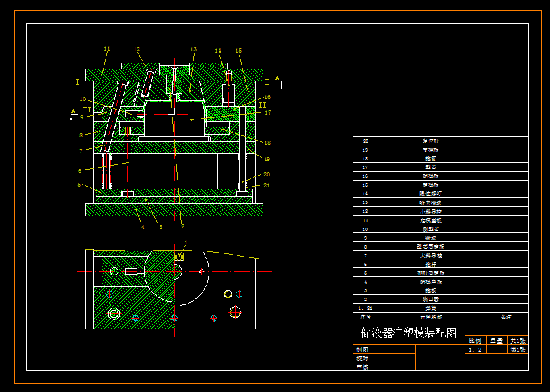550x392 pixels.
Task: Select the 定模板 row numbered 15
Action: pyautogui.click(x=433, y=186)
